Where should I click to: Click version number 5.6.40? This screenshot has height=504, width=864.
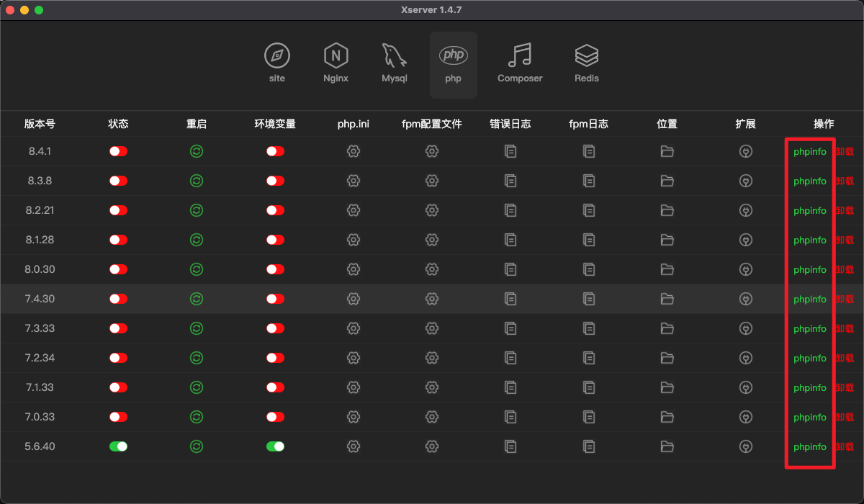pyautogui.click(x=40, y=446)
